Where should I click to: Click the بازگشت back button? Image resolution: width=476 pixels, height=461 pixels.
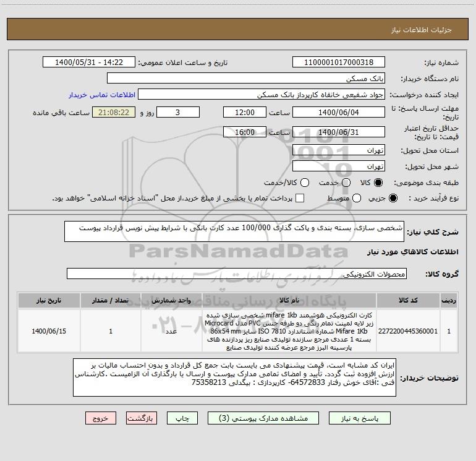142,418
